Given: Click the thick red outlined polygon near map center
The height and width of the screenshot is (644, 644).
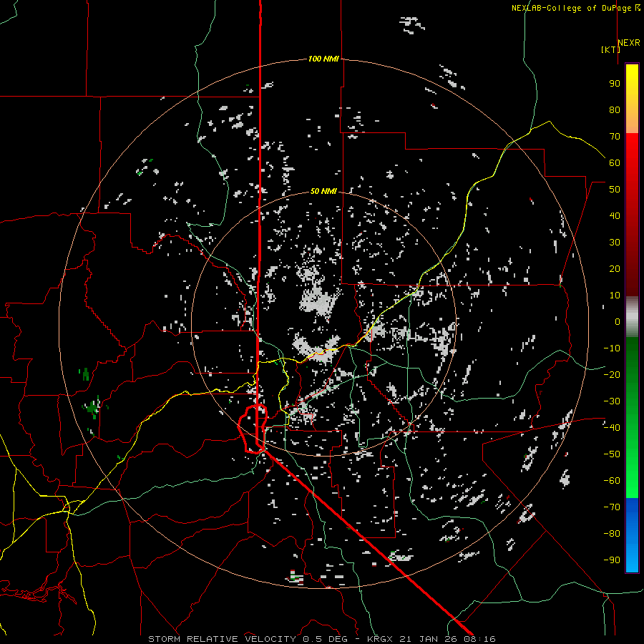Looking at the screenshot, I should 253,429.
